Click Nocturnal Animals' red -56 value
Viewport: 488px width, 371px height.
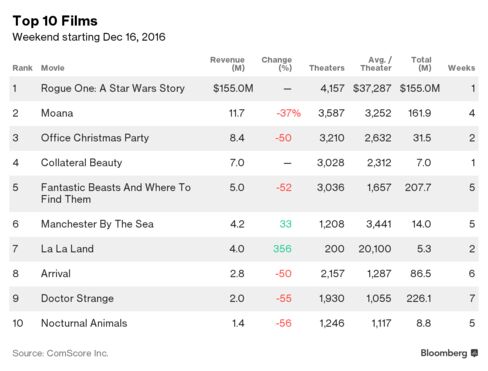283,323
